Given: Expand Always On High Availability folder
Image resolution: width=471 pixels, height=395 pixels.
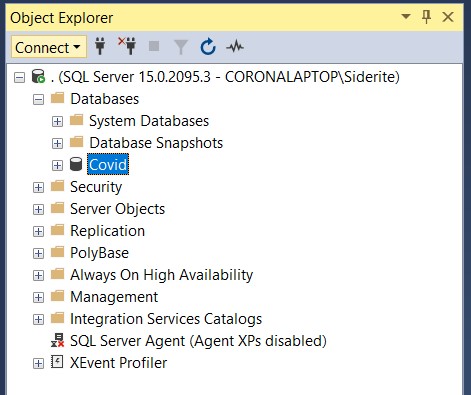Looking at the screenshot, I should (x=38, y=276).
